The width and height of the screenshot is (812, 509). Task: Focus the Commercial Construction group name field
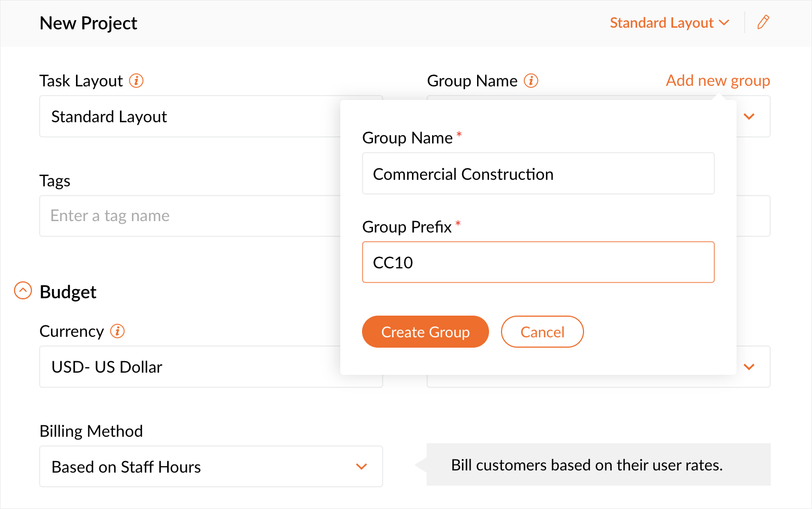click(x=537, y=174)
